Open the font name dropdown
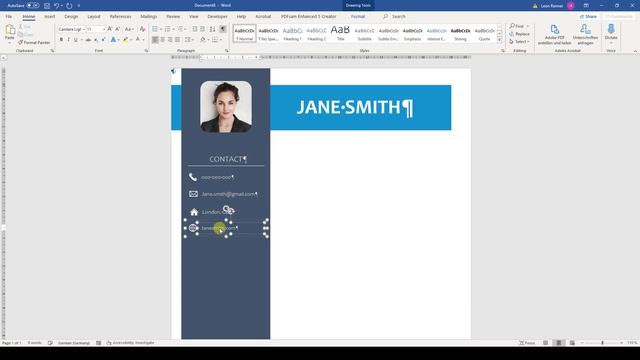The width and height of the screenshot is (640, 360). click(x=84, y=29)
